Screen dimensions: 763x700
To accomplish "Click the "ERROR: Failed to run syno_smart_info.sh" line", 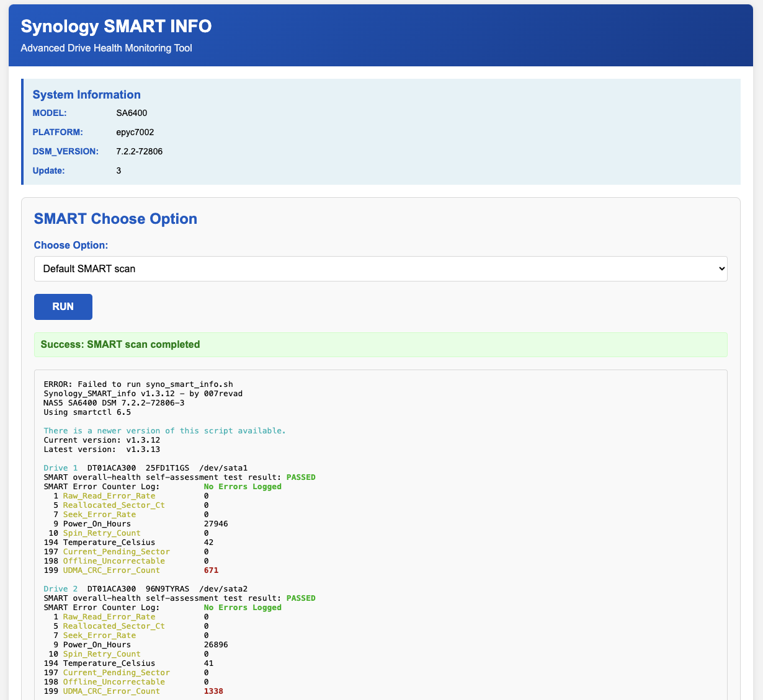I will coord(138,384).
